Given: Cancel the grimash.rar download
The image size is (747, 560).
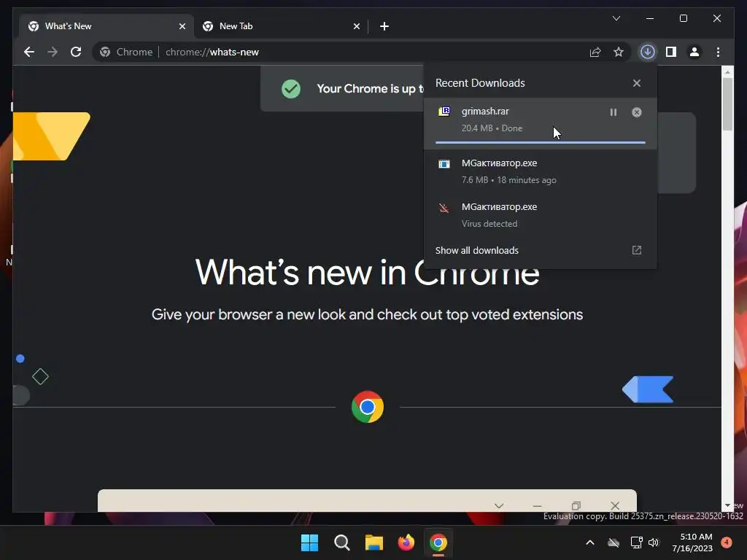Looking at the screenshot, I should click(x=636, y=112).
